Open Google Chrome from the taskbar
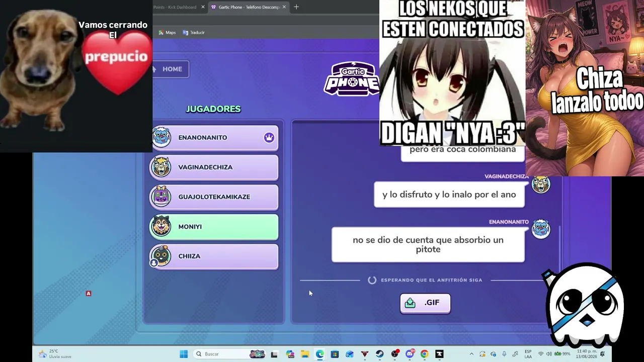Screen dimensions: 644x362 pos(425,354)
